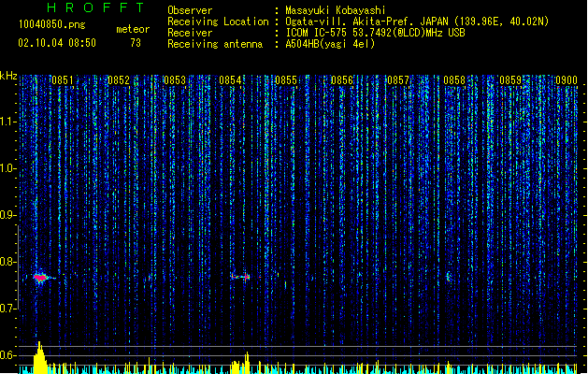Click the kHz axis unit label
Viewport: 588px width, 374px height.
pos(8,76)
